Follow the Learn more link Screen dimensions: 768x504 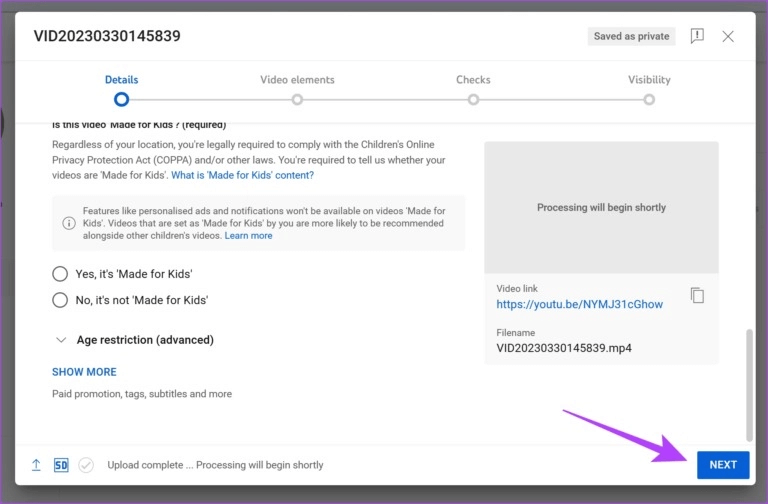pos(248,236)
